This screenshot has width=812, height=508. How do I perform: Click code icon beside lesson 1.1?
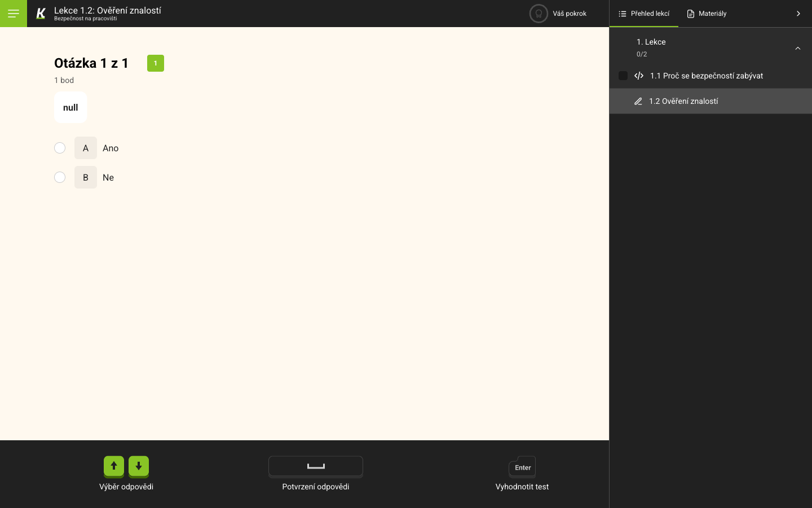[639, 76]
